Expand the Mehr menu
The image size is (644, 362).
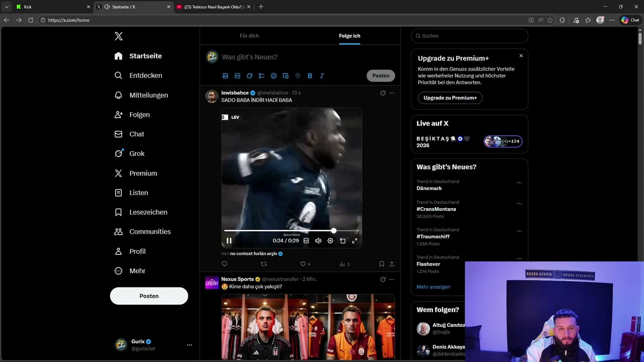[x=130, y=271]
